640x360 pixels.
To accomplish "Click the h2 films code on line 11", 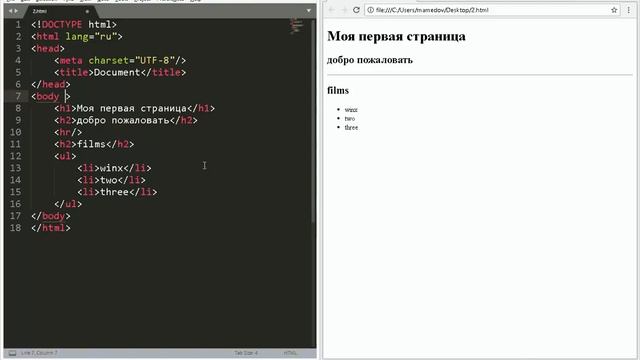I will pos(94,144).
